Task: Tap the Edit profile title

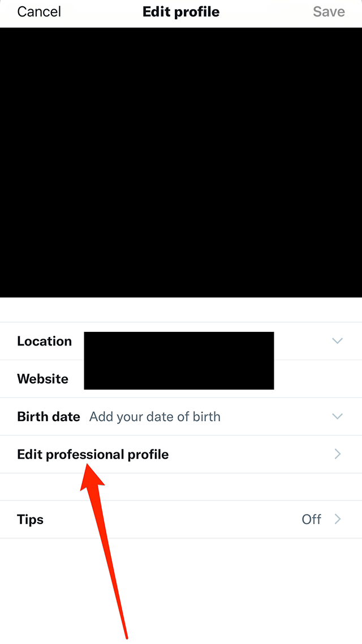Action: point(181,12)
